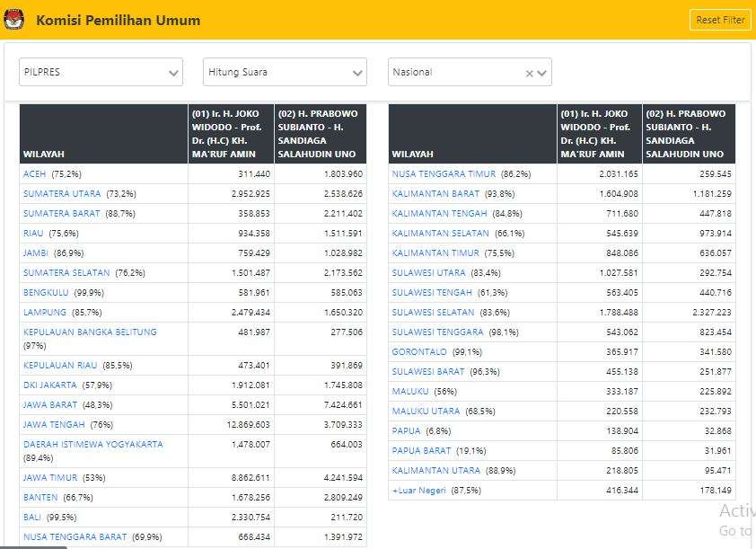This screenshot has width=756, height=549.
Task: Open DKI JAKARTA results
Action: pos(50,385)
